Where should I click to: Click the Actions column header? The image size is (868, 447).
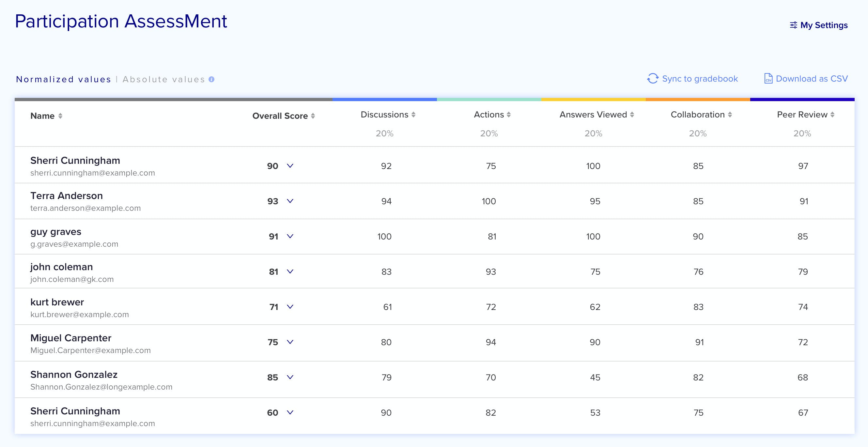[x=488, y=115]
